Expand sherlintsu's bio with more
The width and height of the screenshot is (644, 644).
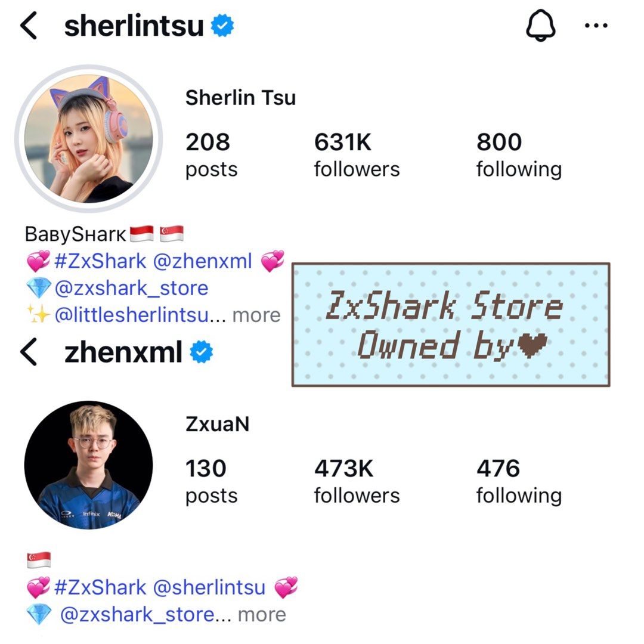[x=256, y=315]
